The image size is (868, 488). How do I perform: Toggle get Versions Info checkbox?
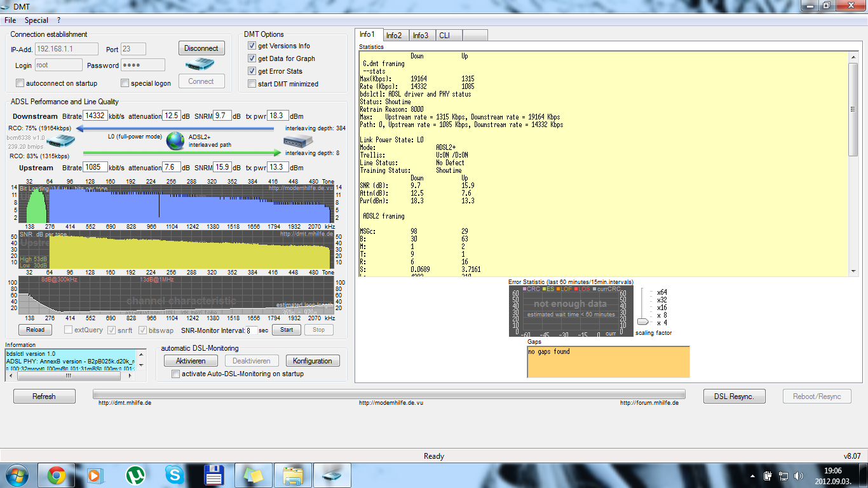tap(252, 46)
